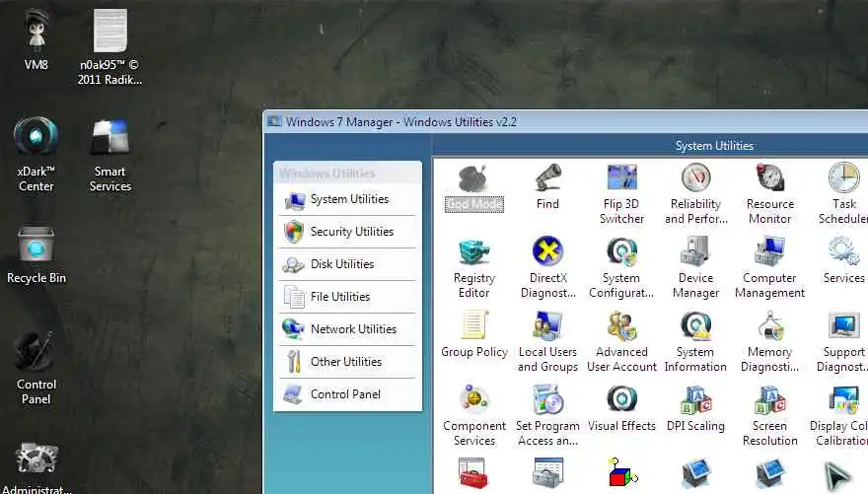Click the Windows 7 Manager title bar
868x494 pixels.
[566, 121]
